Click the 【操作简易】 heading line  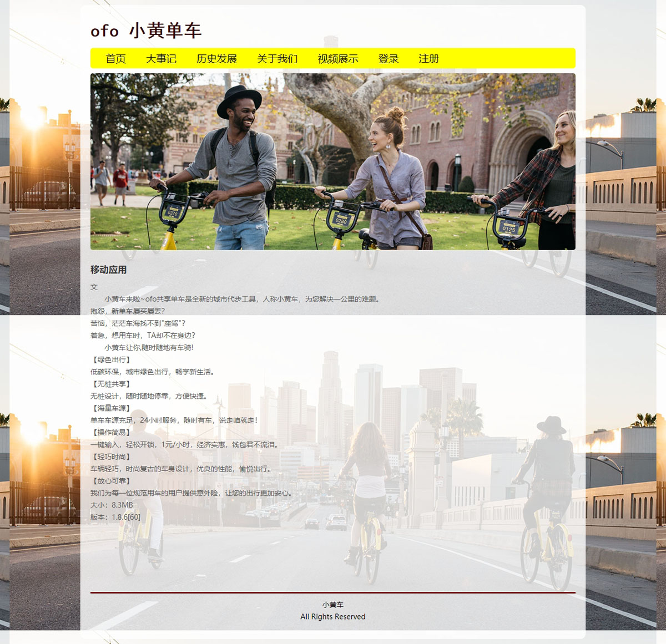(x=112, y=433)
